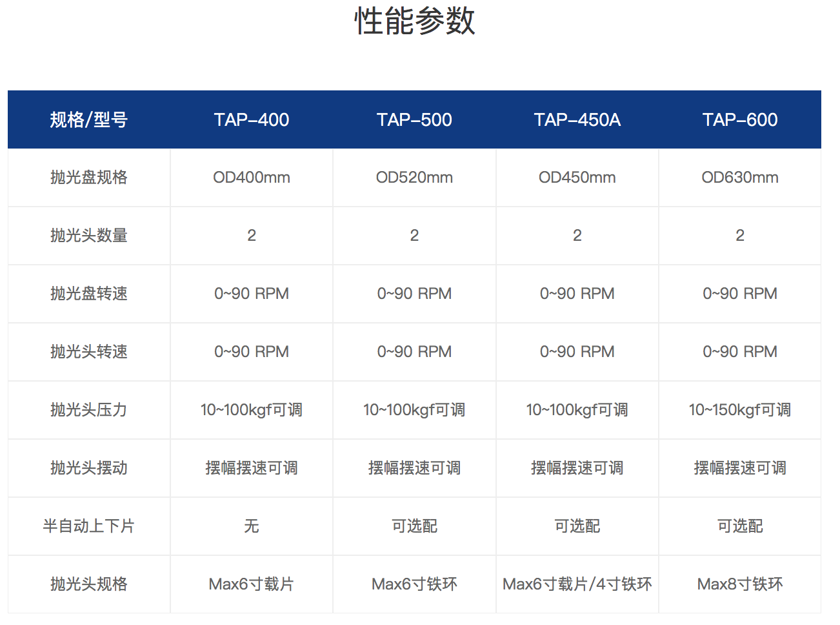Viewport: 840px width, 625px height.
Task: Select 抛光盘转速 0~90 RPM for TAP-600
Action: (740, 294)
